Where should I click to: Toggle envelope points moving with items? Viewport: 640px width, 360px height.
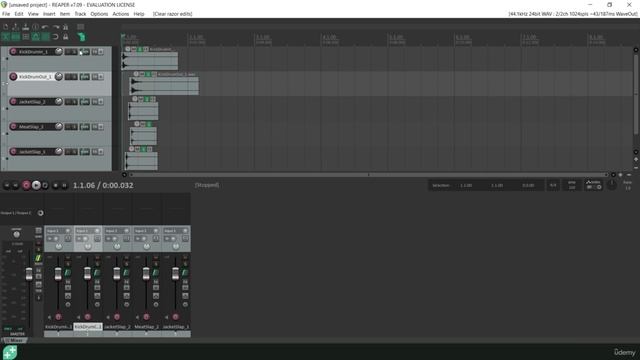36,37
